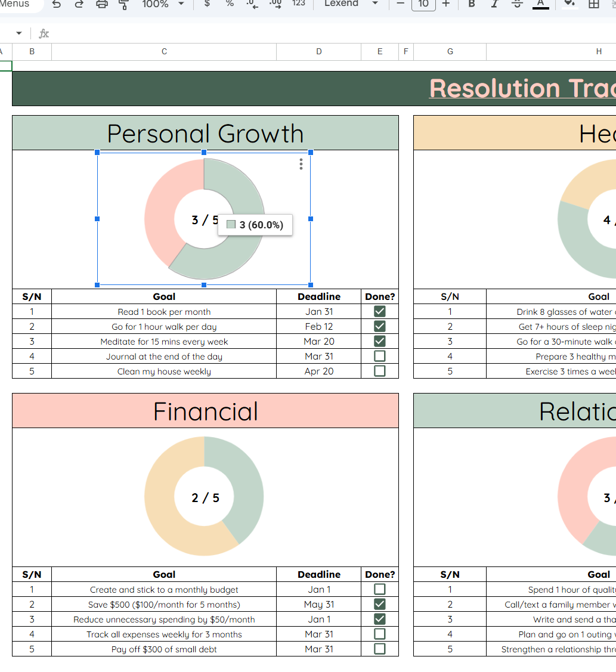Select the "May 31" deadline cell
Image resolution: width=616 pixels, height=672 pixels.
[319, 604]
